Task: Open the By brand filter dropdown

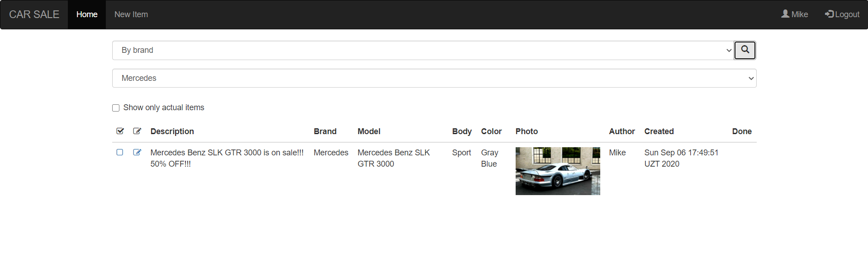Action: (x=422, y=50)
